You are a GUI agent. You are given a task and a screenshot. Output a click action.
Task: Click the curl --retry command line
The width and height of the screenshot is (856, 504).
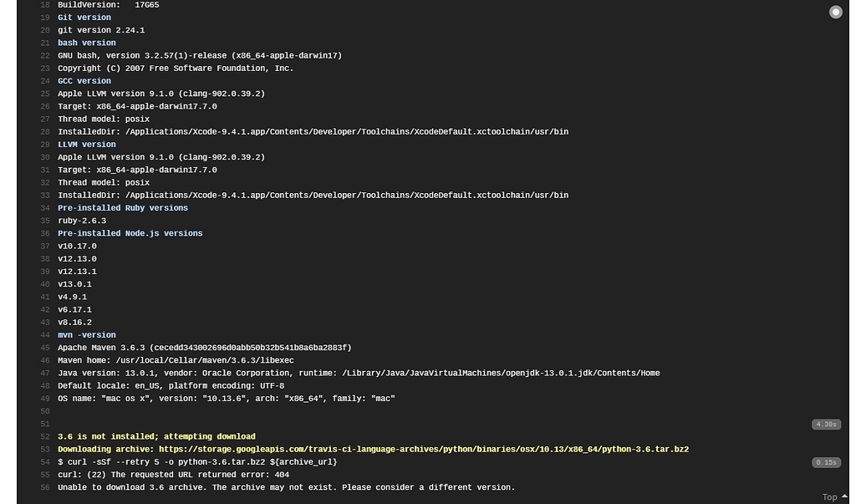(x=197, y=462)
